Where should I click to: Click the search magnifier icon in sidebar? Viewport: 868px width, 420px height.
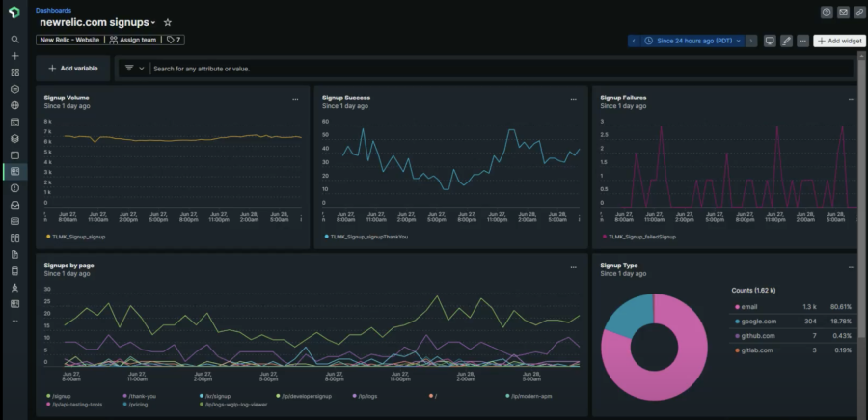[14, 40]
